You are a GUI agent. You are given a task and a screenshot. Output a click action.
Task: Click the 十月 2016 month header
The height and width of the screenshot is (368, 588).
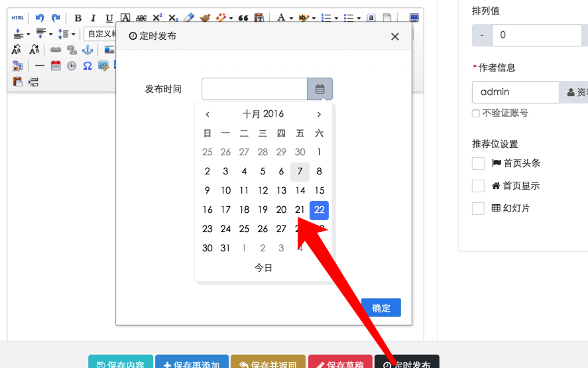coord(263,114)
